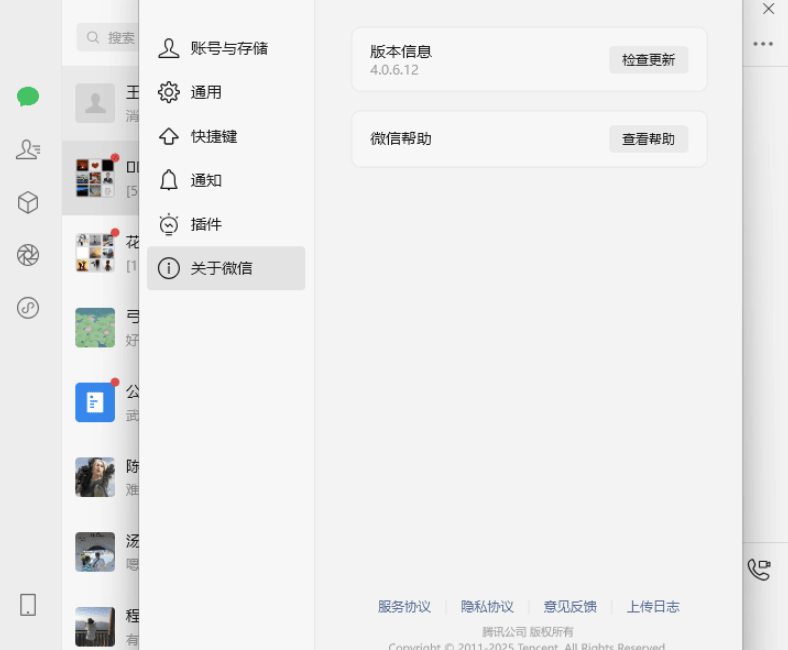
Task: Click the person icon beside 账号与存储
Action: (169, 48)
